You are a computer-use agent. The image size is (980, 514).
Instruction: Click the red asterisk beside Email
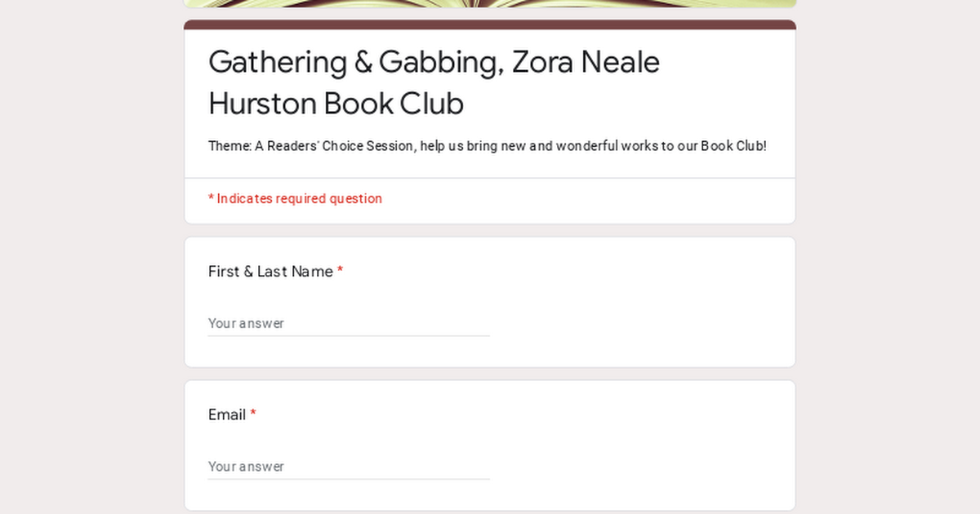253,414
